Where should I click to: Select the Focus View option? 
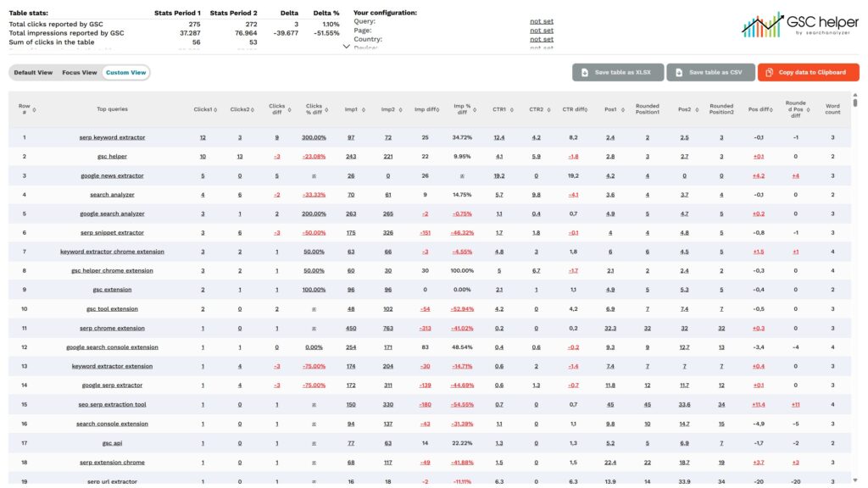tap(79, 73)
